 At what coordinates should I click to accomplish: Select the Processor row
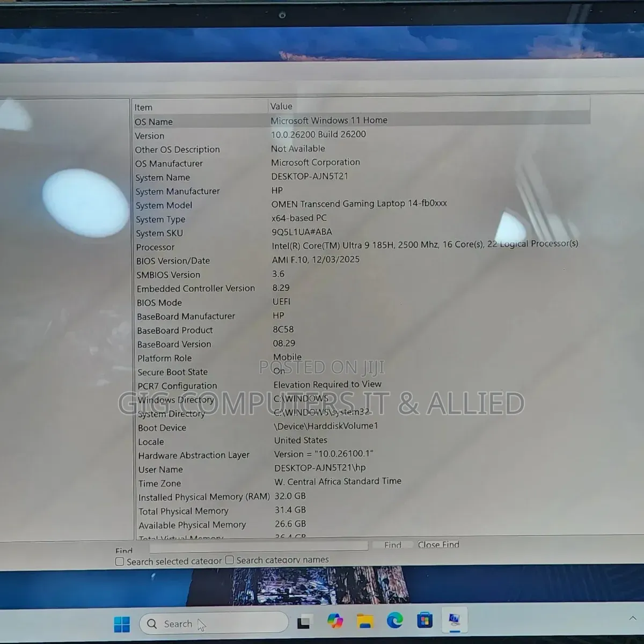pyautogui.click(x=362, y=246)
